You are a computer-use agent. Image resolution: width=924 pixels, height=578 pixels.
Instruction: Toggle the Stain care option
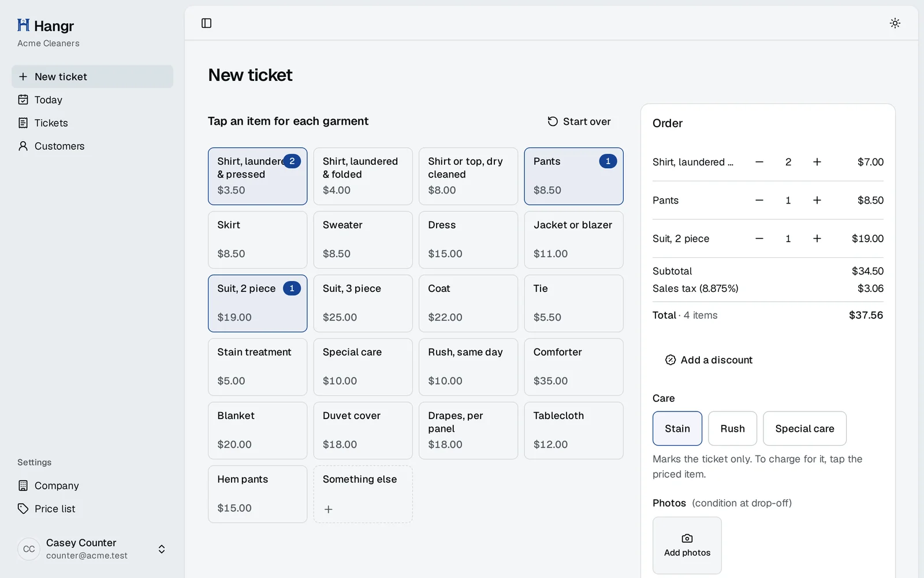click(677, 428)
